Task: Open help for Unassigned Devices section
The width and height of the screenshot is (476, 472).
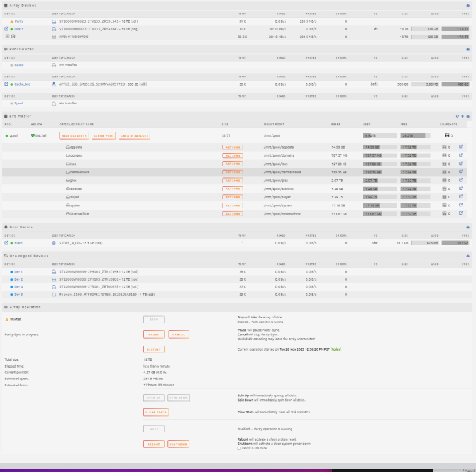Action: click(467, 256)
